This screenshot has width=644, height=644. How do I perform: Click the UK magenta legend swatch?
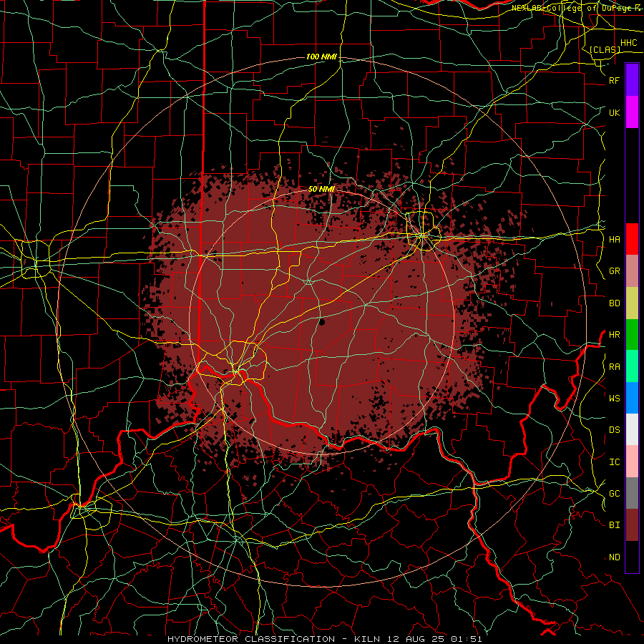coord(632,112)
